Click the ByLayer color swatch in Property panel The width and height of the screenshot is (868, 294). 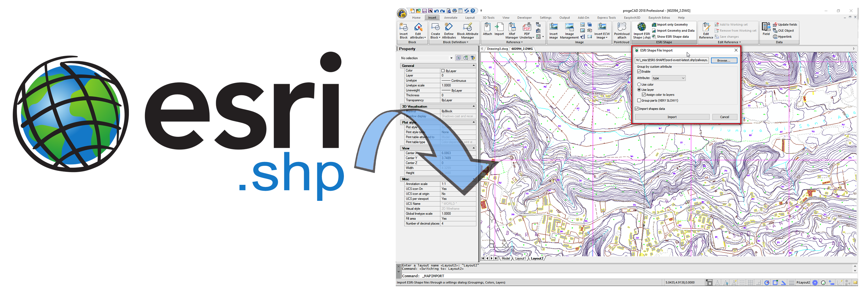click(x=443, y=71)
